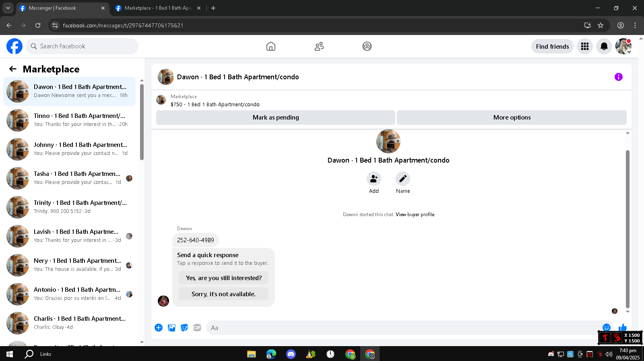Viewport: 644px width, 361px height.
Task: Mark the listing as pending
Action: point(276,118)
